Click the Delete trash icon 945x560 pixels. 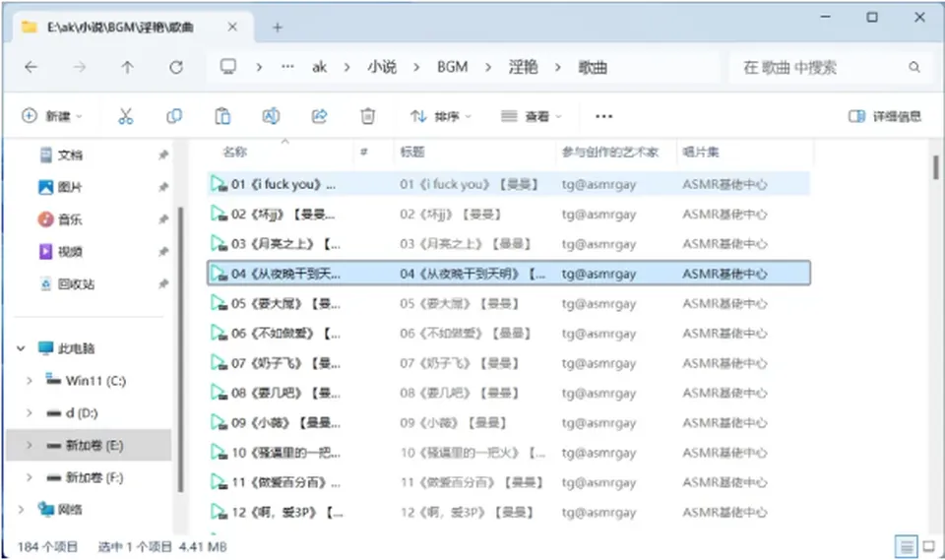point(367,116)
